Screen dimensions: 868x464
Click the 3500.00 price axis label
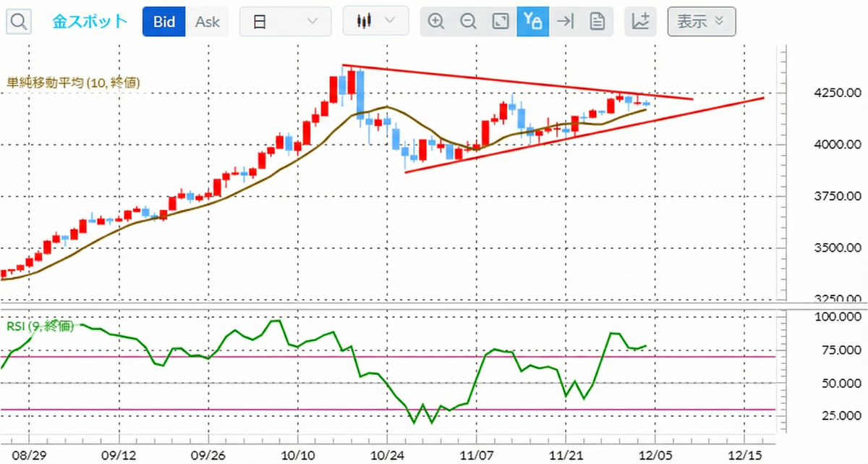click(x=839, y=248)
